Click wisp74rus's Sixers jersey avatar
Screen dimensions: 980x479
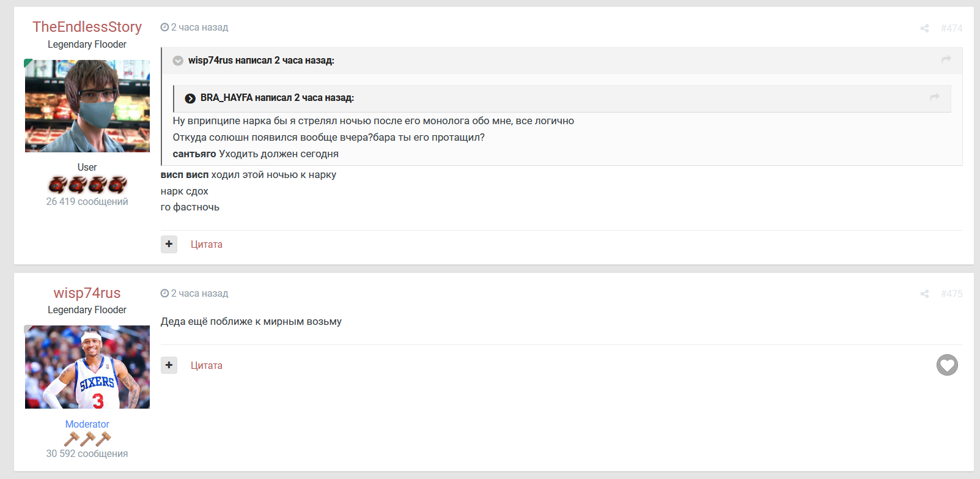coord(87,367)
